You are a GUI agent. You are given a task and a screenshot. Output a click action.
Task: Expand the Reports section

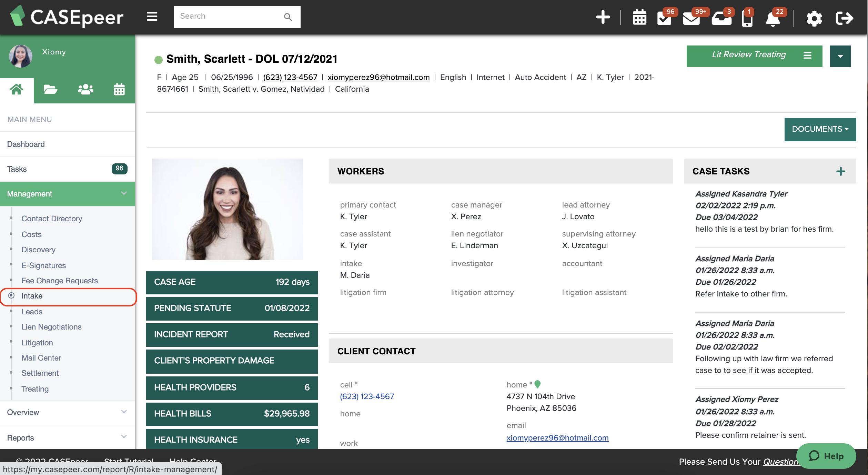(124, 437)
